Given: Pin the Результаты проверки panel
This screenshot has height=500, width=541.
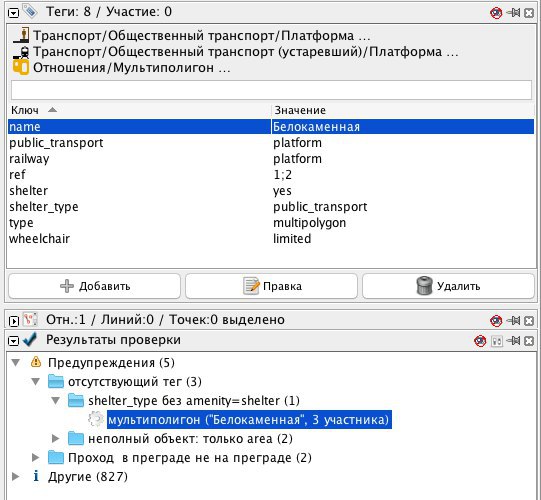Looking at the screenshot, I should point(513,341).
